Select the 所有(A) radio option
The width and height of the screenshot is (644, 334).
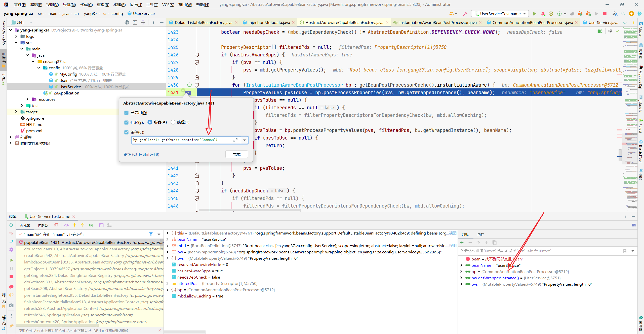tap(150, 122)
